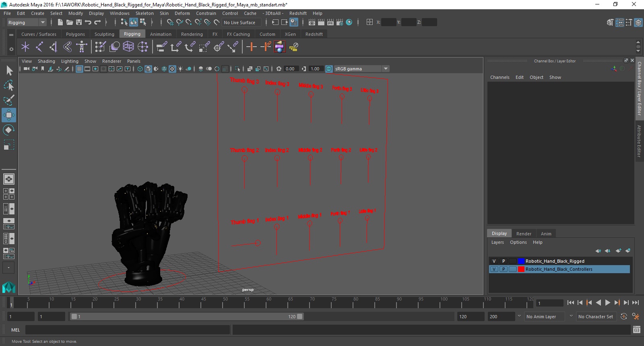Click blue color swatch of Robotic_Hand_Black_Rigged layer
The image size is (644, 346).
[x=521, y=261]
